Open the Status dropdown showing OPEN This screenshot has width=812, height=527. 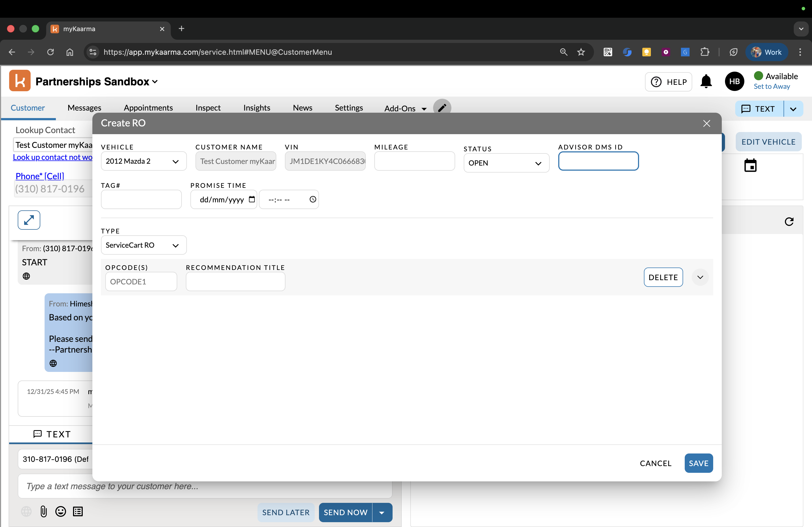click(506, 163)
